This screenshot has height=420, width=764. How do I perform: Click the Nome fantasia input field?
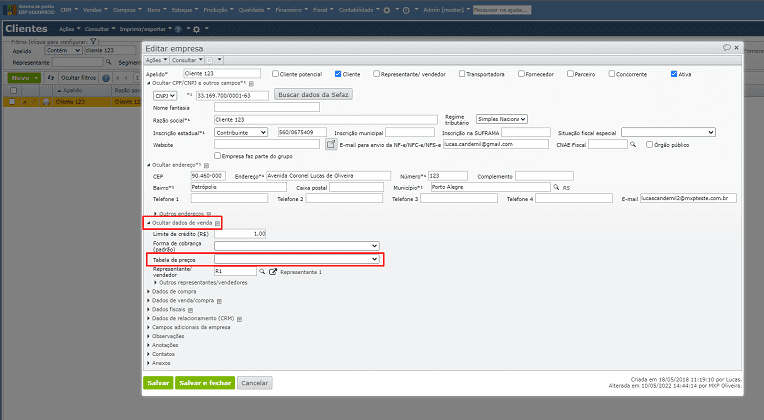(x=267, y=107)
